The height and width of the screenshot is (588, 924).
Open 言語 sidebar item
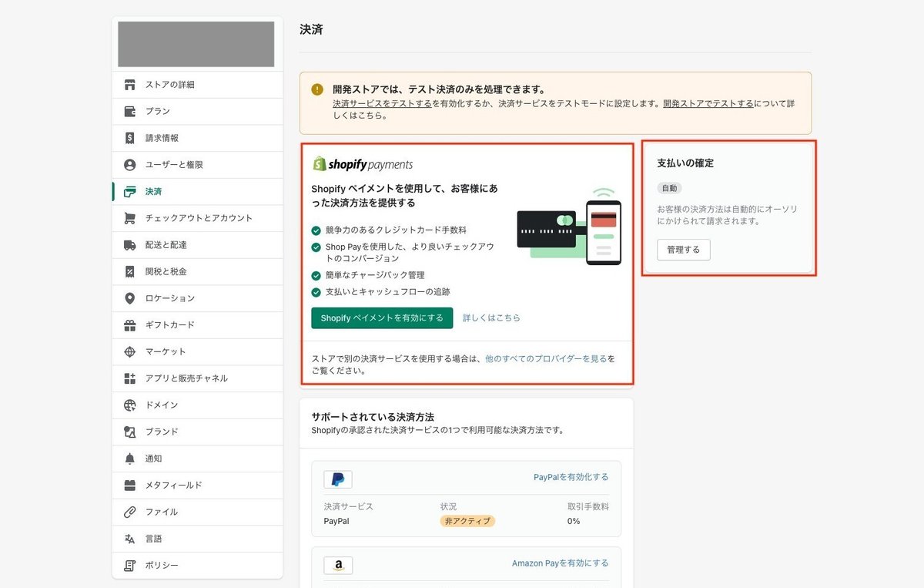click(x=197, y=539)
